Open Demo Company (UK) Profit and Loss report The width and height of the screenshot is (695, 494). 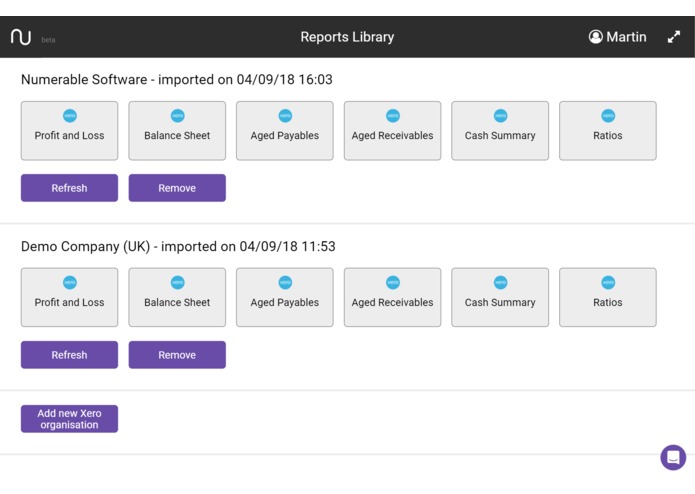pyautogui.click(x=69, y=297)
